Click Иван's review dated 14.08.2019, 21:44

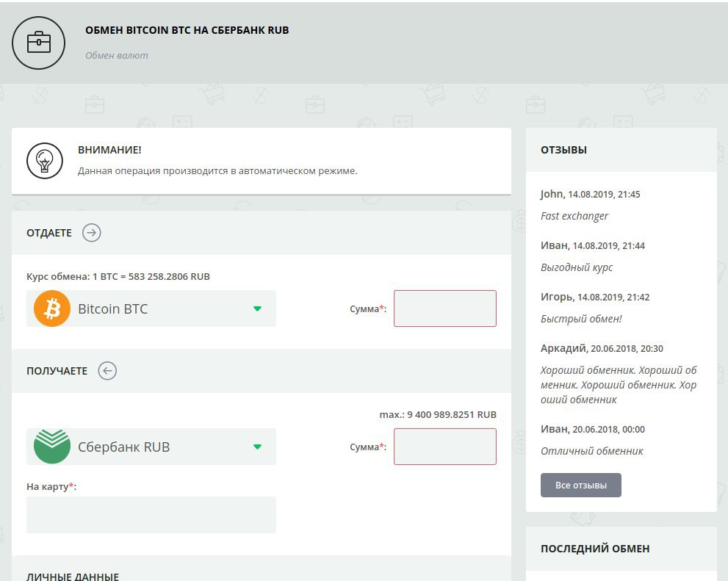tap(592, 245)
